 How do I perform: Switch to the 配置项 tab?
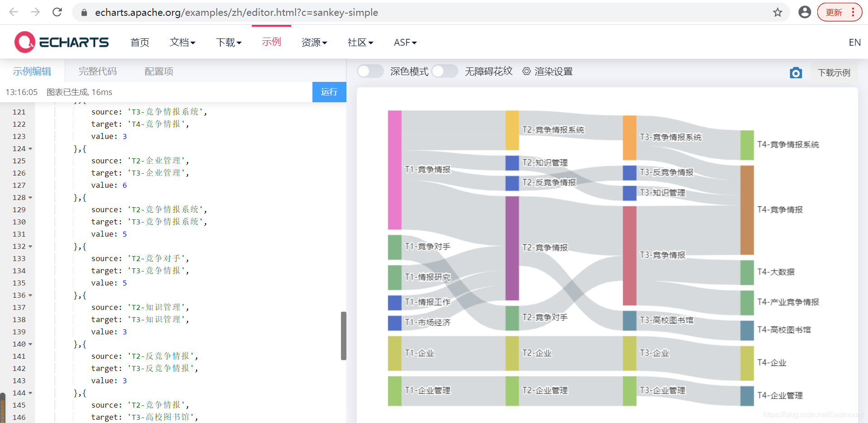pyautogui.click(x=159, y=71)
